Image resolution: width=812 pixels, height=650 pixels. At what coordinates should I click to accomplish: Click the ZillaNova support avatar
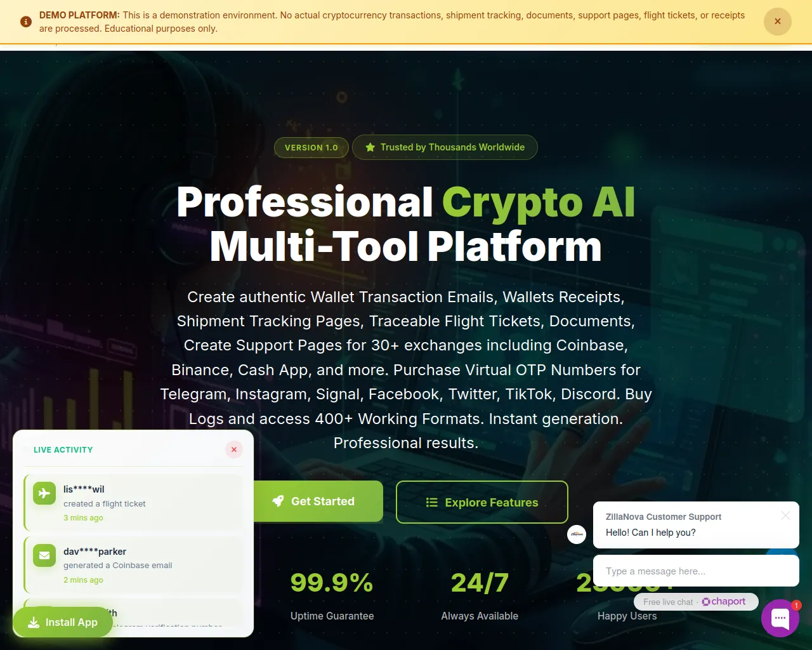pos(577,534)
